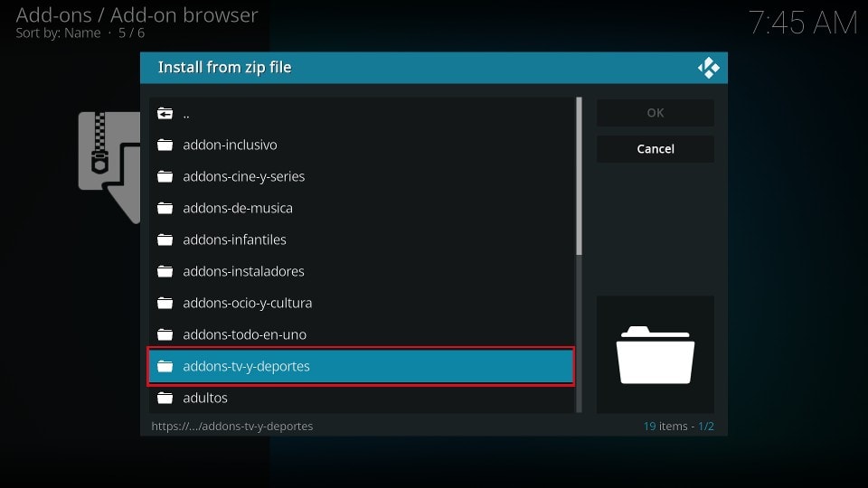
Task: Cancel the zip file dialog
Action: click(656, 149)
